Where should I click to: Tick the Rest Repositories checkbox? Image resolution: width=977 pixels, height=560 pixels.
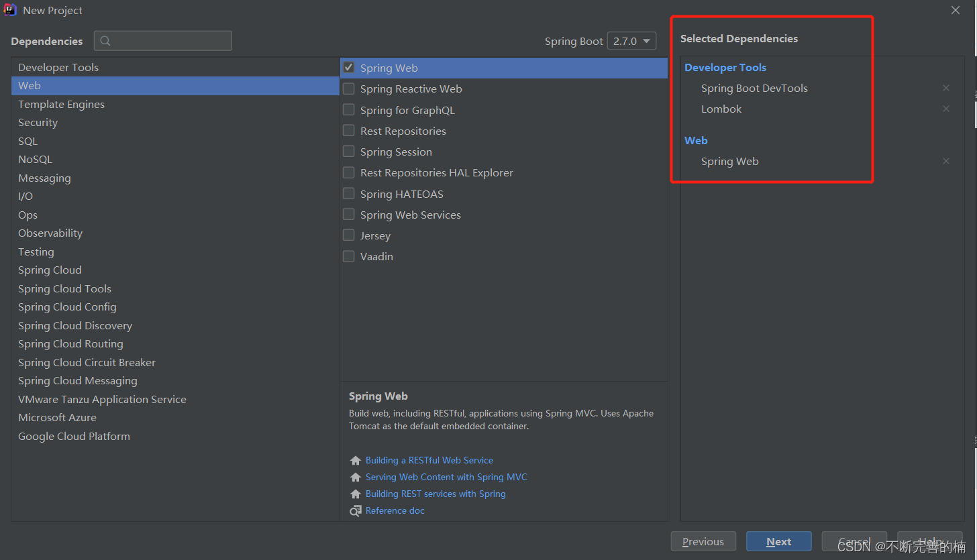click(x=349, y=130)
